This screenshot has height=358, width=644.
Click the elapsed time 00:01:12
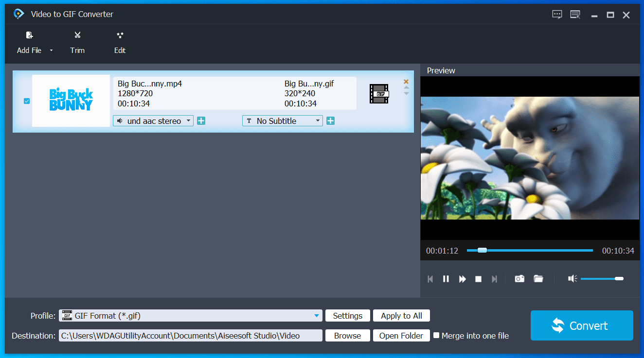pos(442,251)
